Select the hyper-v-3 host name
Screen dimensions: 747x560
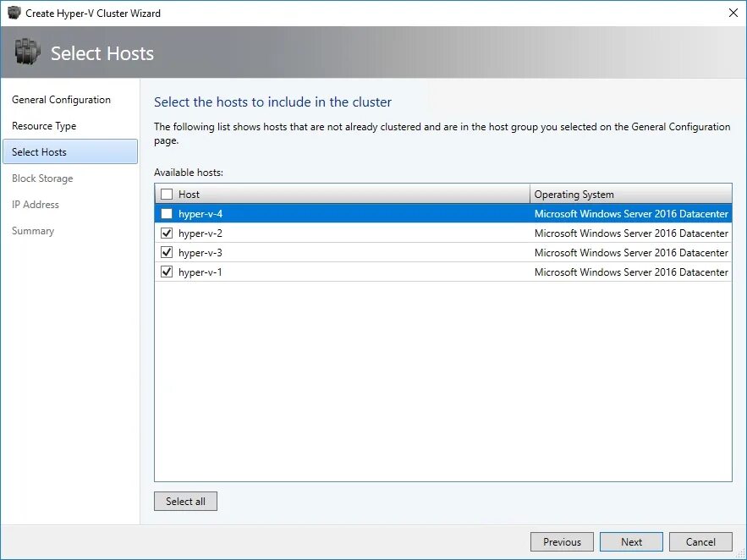click(x=200, y=253)
